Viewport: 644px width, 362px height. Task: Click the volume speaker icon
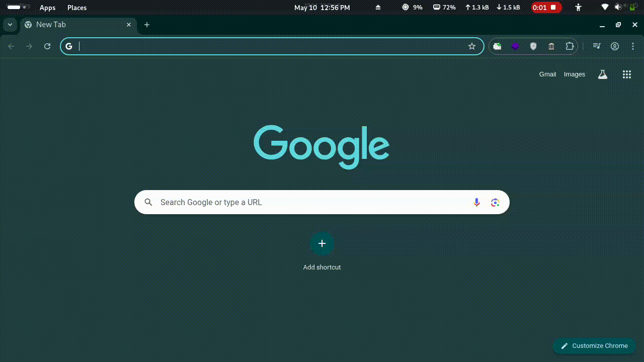pos(618,8)
